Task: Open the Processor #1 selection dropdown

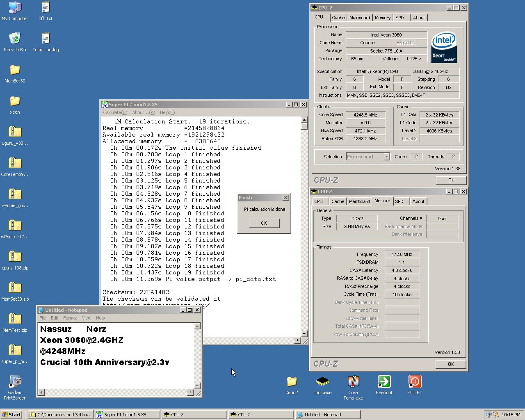Action: [x=386, y=157]
